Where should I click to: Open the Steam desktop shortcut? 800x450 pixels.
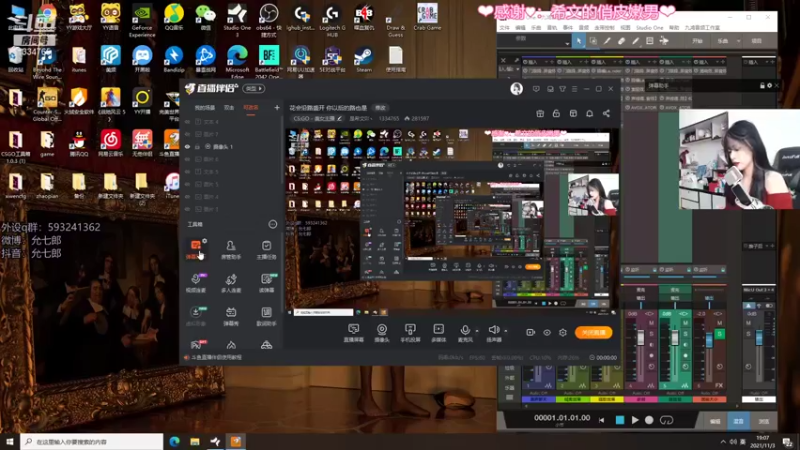click(364, 59)
